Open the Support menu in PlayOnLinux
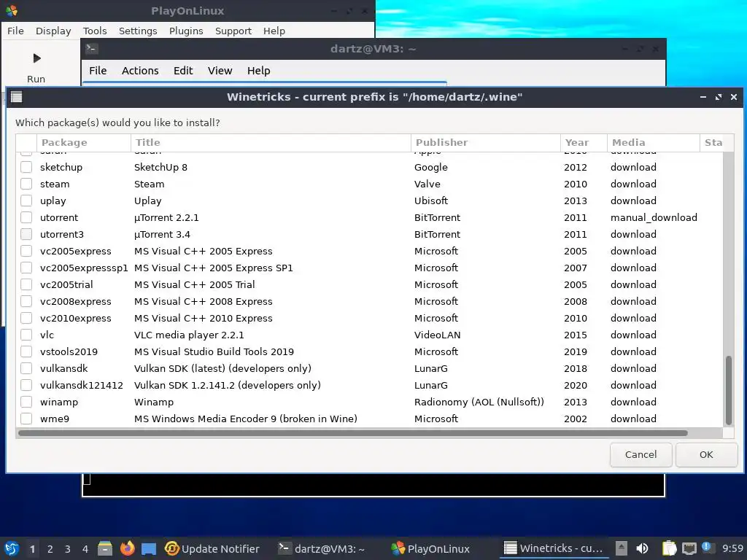Screen dimensions: 747x560 click(x=233, y=31)
